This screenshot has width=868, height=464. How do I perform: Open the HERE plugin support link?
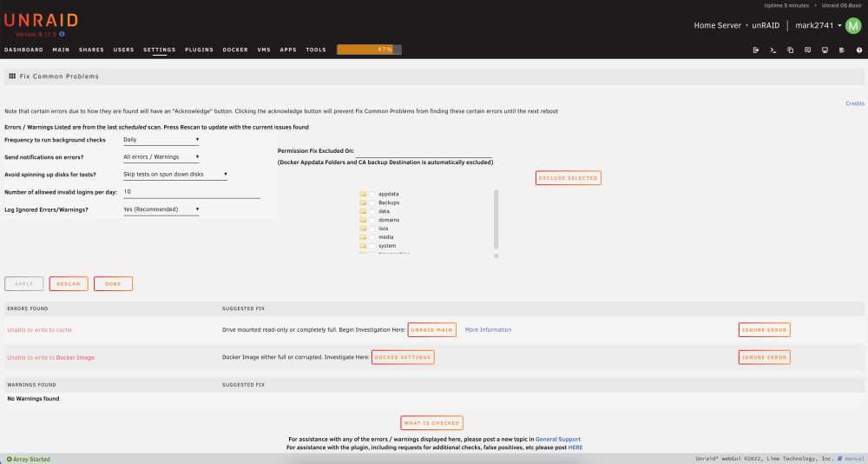pyautogui.click(x=575, y=447)
